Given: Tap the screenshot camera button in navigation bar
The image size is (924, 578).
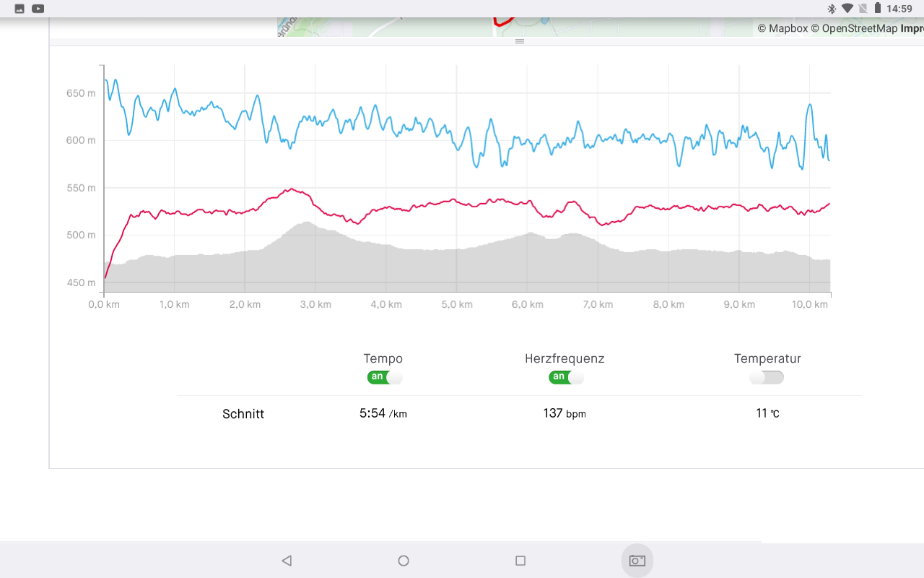Looking at the screenshot, I should coord(637,561).
